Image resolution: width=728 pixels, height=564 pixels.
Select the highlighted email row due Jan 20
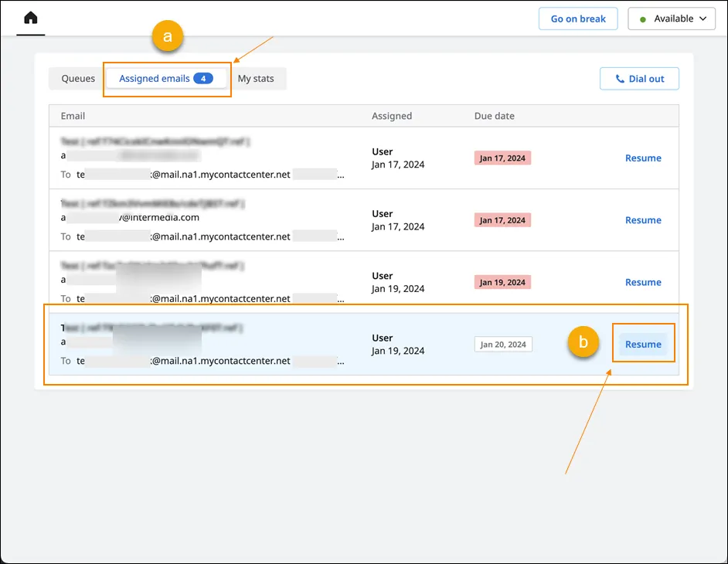363,345
